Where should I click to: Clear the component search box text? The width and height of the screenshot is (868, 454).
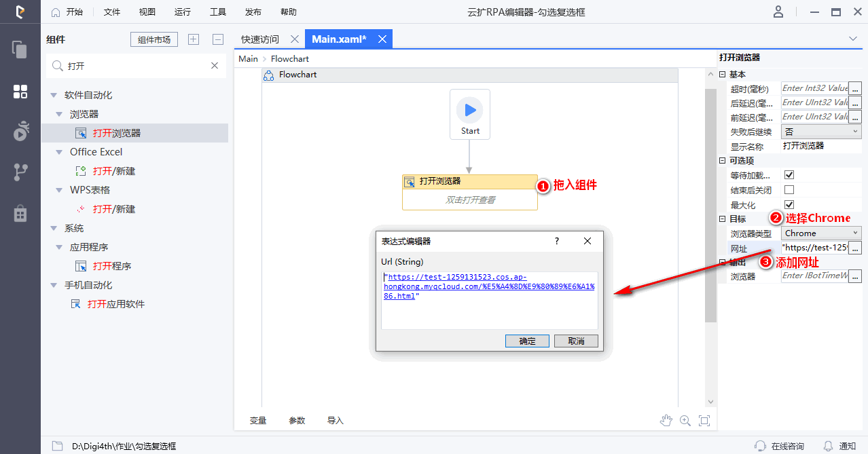(215, 66)
